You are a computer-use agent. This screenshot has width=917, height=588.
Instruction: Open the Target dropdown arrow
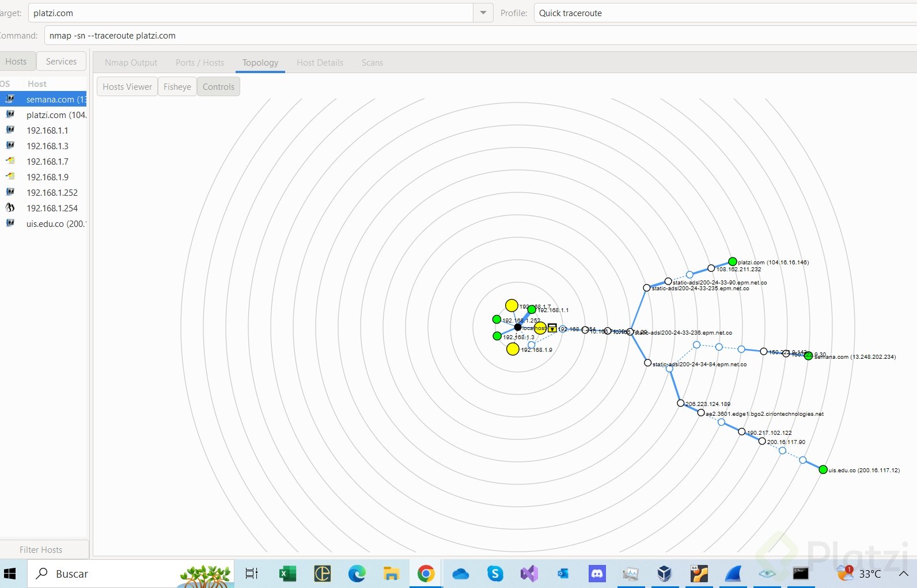pyautogui.click(x=483, y=13)
